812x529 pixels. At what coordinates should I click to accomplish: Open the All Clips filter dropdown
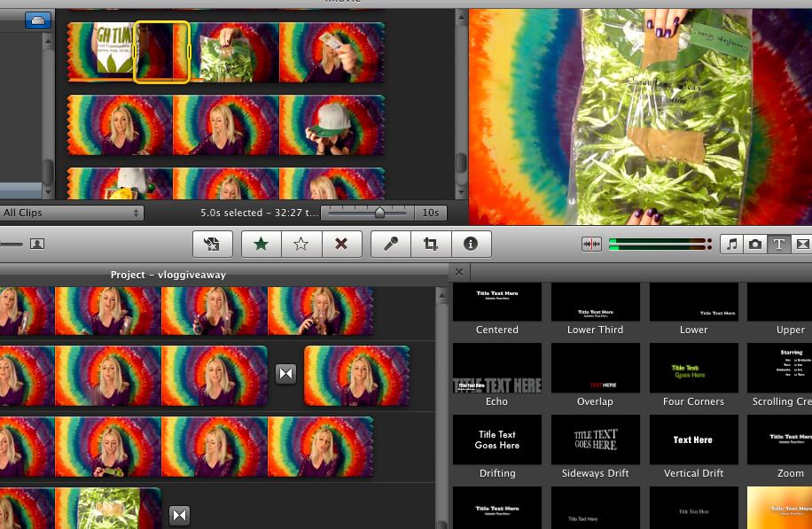click(x=72, y=213)
